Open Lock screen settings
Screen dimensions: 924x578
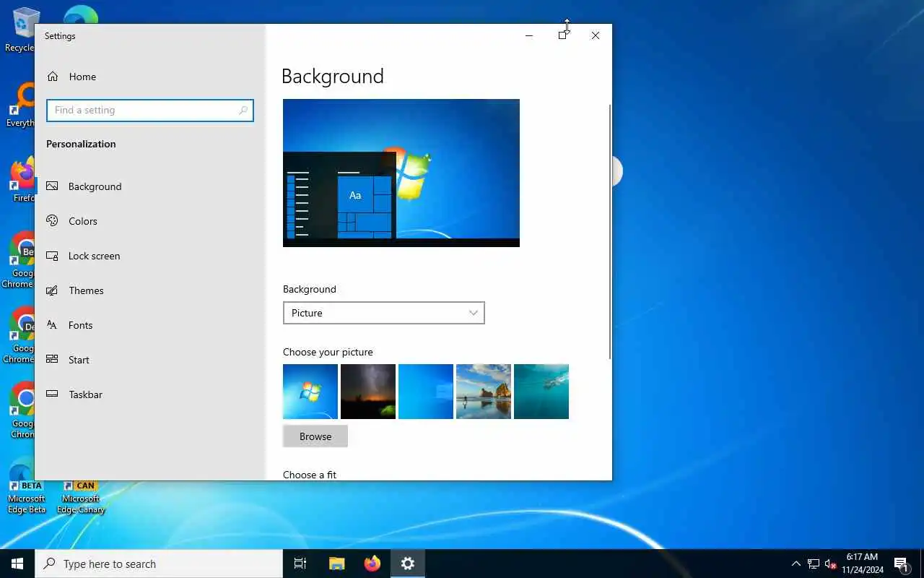coord(149,256)
